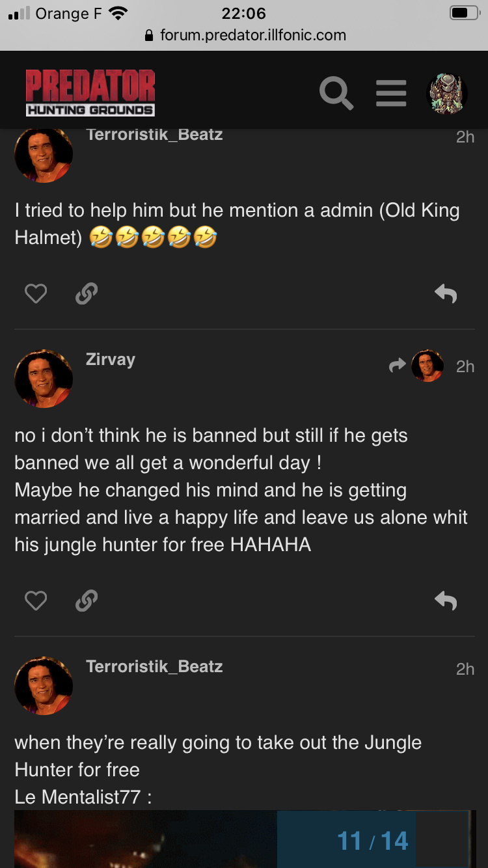
Task: Open embedded image under Le Mentalist77 text
Action: [x=143, y=839]
